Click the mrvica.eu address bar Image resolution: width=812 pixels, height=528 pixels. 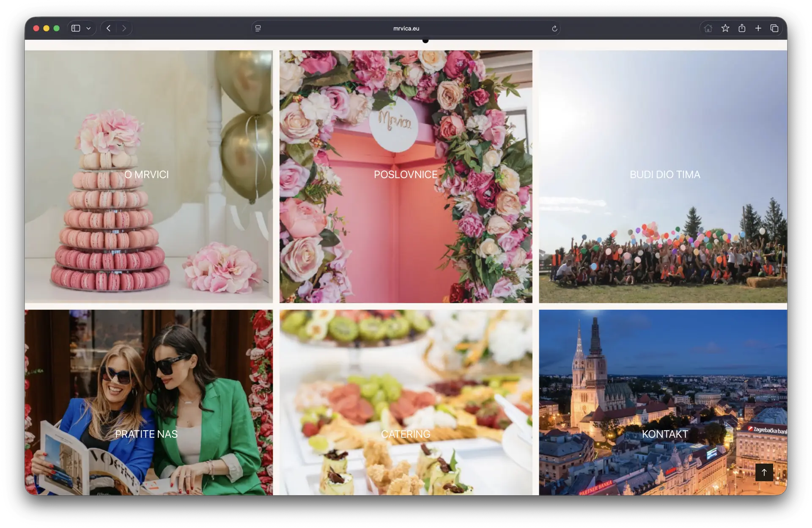click(x=406, y=28)
